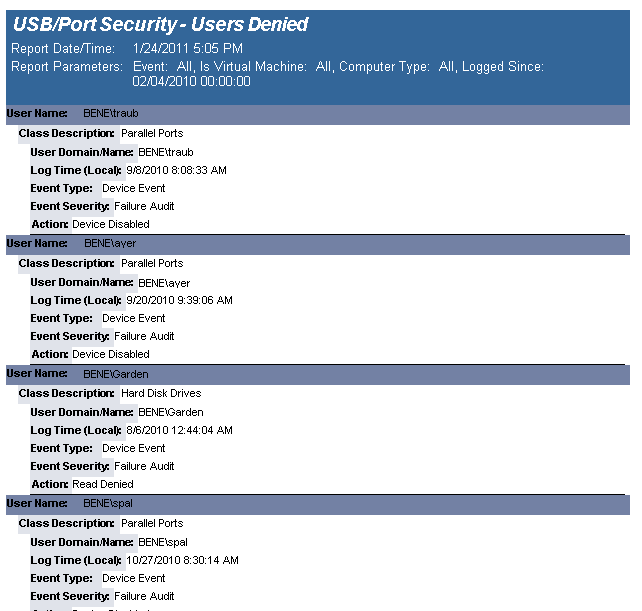Click the log time 9/20/2010 9:39:06 AM

pos(179,300)
